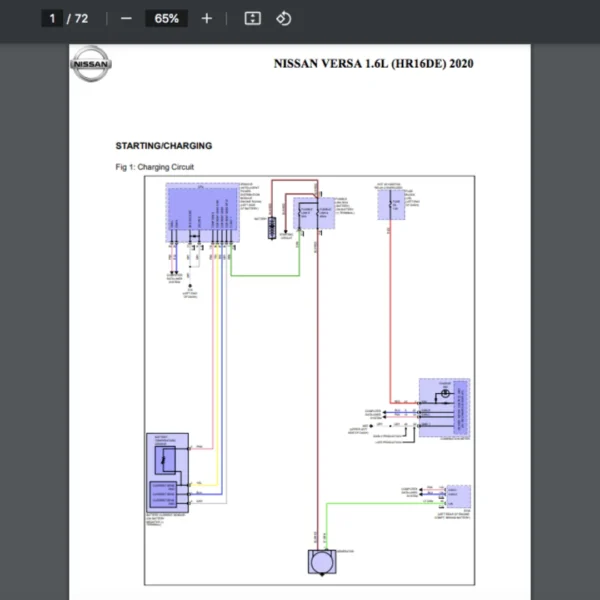Click the zoom out minus button
The image size is (600, 600).
[126, 18]
